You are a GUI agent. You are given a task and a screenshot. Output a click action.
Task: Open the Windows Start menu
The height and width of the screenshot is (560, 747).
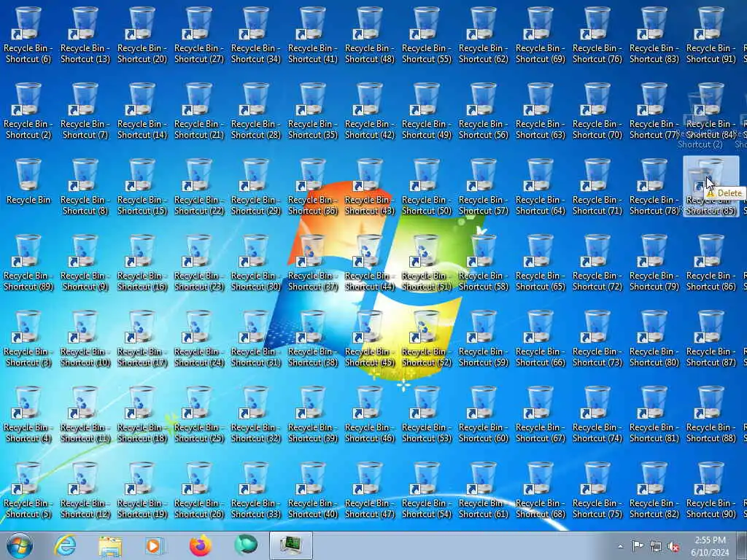click(x=20, y=545)
